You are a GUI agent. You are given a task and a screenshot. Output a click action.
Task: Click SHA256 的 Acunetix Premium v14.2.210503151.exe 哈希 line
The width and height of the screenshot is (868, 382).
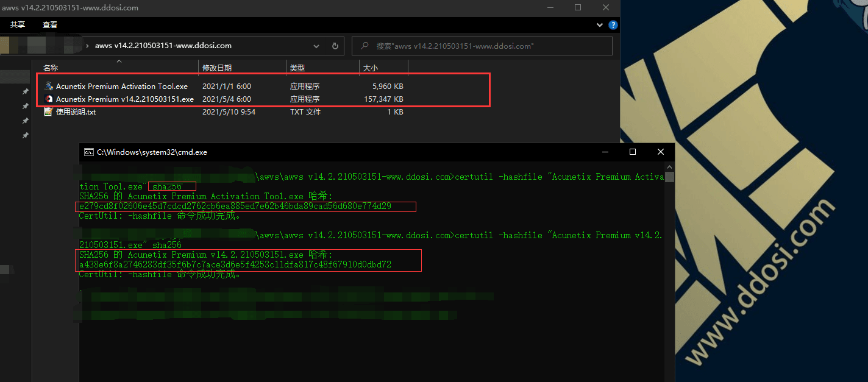pyautogui.click(x=206, y=255)
